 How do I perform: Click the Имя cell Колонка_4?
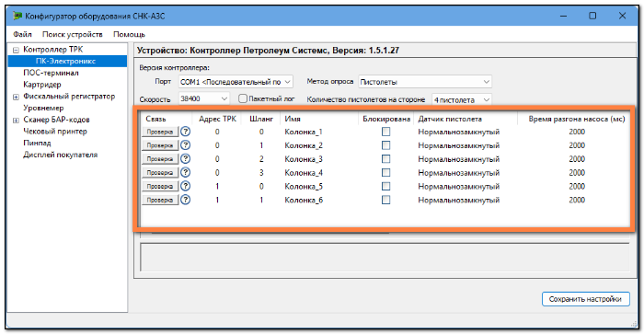304,173
